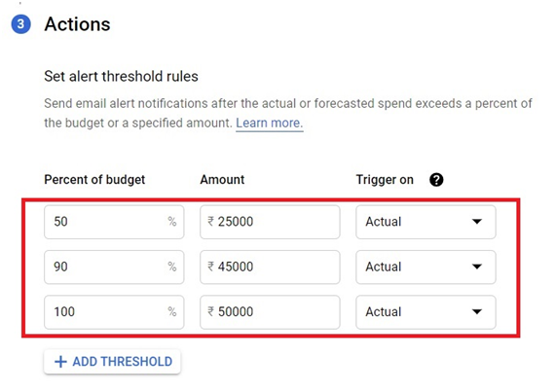Open the Trigger on dropdown for the 90% row
Image resolution: width=555 pixels, height=392 pixels.
[425, 267]
